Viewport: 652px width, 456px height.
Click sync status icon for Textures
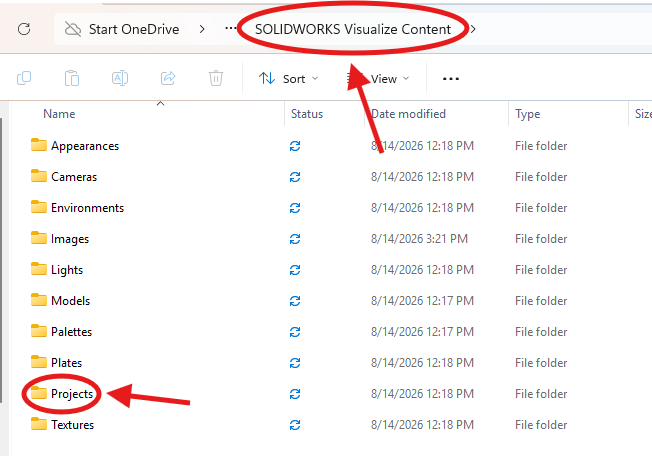click(295, 425)
